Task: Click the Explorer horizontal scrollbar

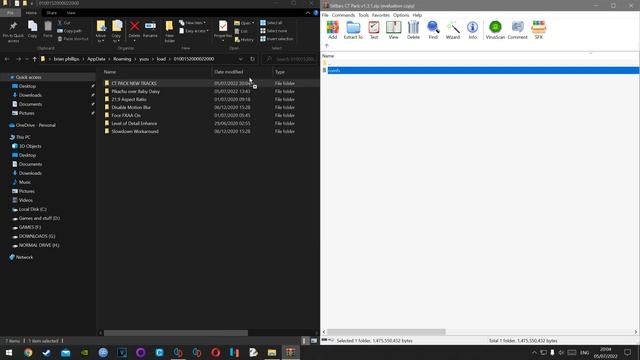Action: (176, 333)
